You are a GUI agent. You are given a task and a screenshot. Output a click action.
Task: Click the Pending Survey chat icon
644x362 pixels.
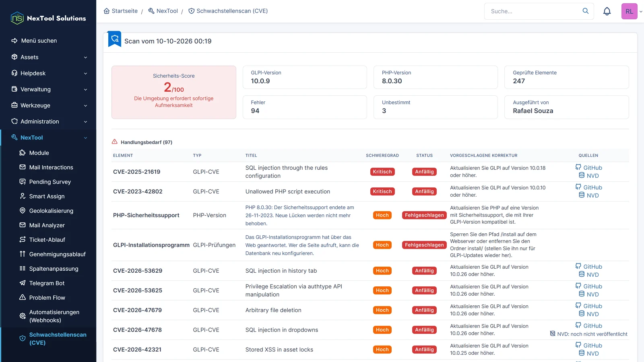point(23,182)
